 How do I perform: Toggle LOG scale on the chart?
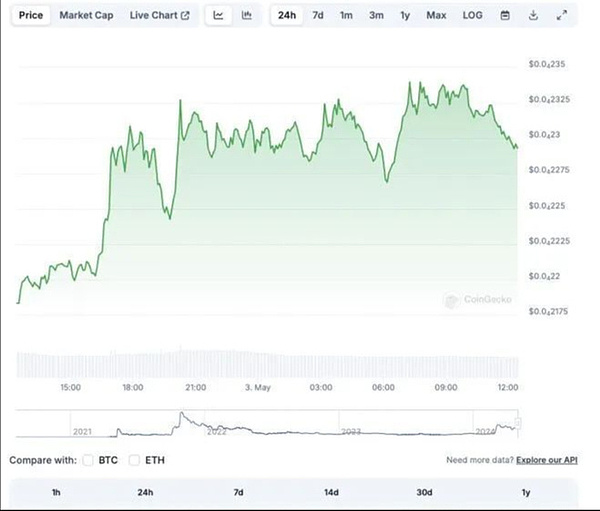pyautogui.click(x=473, y=16)
